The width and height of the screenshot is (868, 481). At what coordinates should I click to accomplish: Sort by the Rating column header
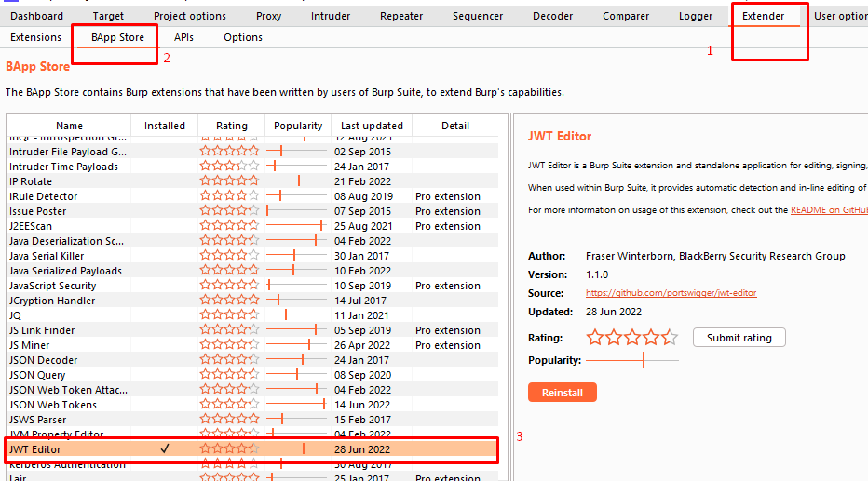[x=231, y=126]
